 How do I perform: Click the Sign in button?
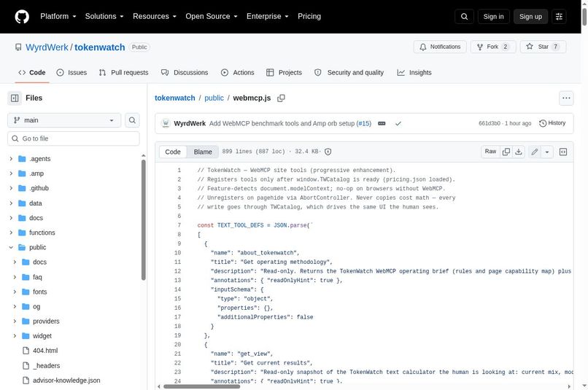point(493,17)
